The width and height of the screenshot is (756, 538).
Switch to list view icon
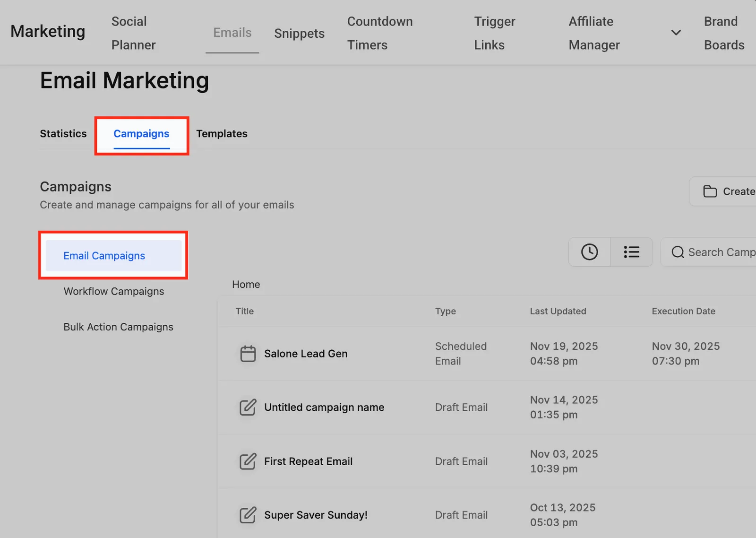[631, 252]
